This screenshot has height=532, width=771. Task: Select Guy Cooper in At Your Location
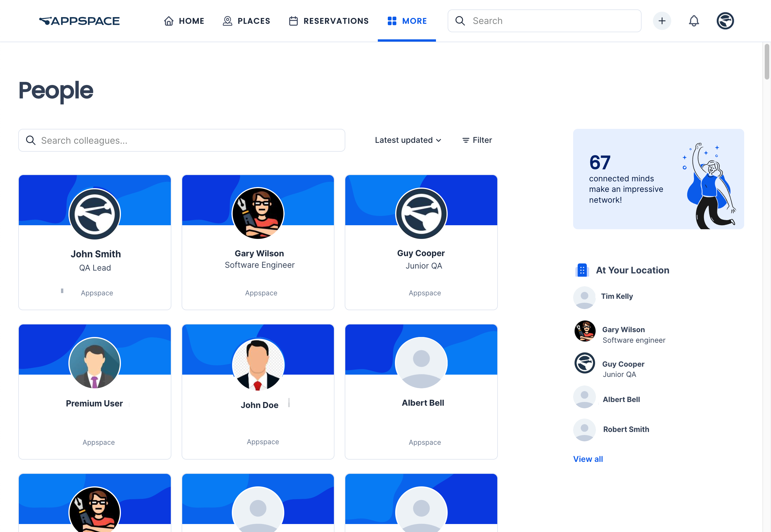[x=623, y=364]
